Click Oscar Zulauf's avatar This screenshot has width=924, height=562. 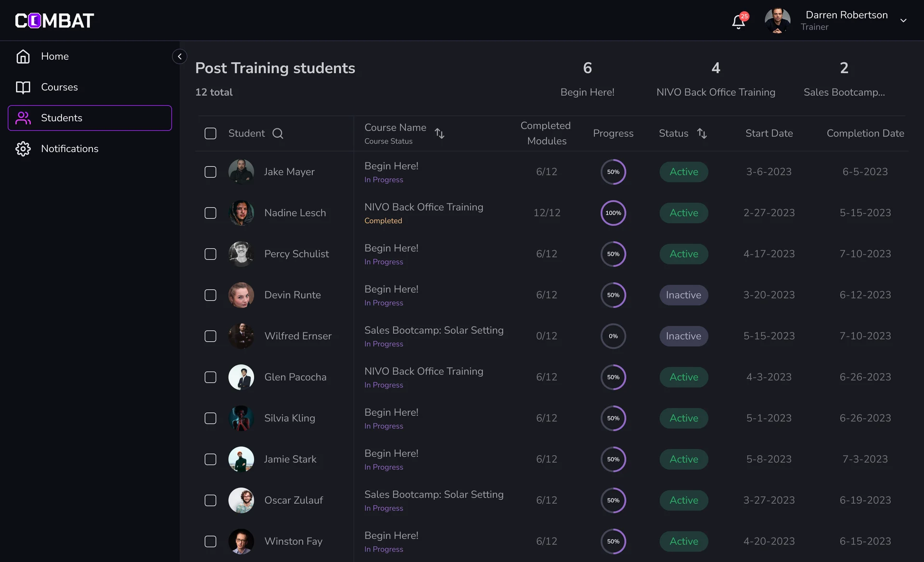(241, 500)
